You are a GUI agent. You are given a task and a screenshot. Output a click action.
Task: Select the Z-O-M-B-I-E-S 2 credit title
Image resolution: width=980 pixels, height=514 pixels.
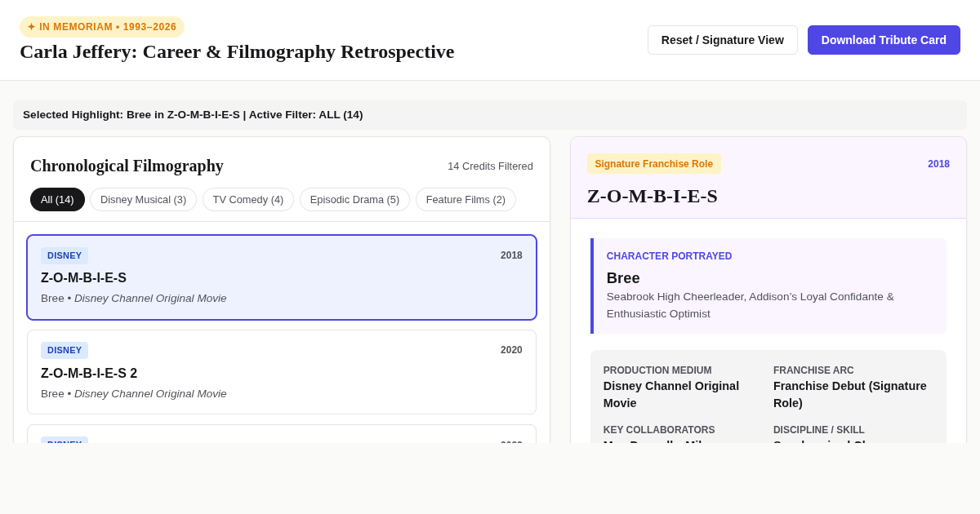point(89,374)
